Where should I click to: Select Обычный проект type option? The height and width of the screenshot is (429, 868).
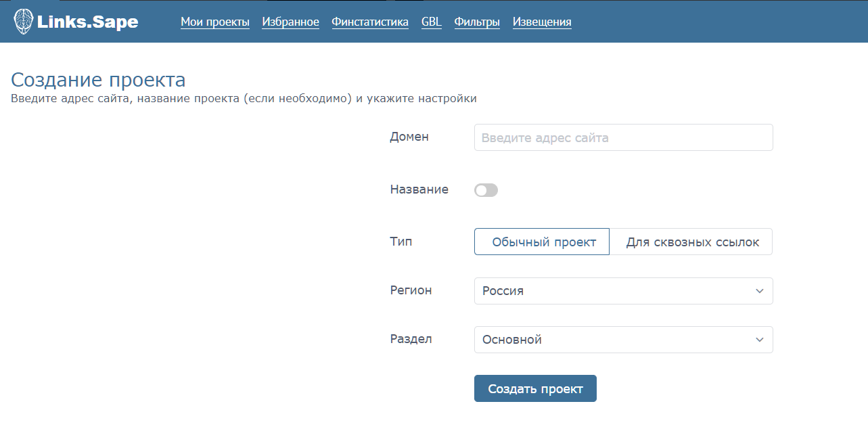[x=542, y=242]
